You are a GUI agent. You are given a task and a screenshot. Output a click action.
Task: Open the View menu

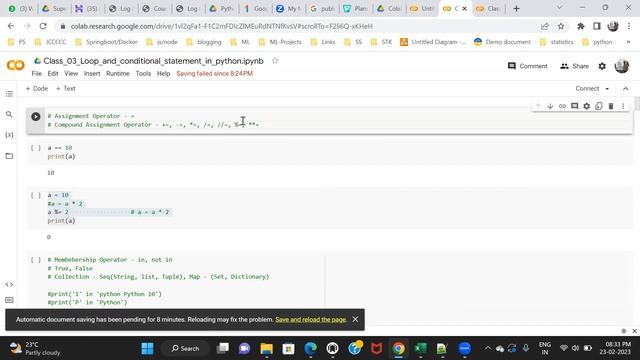tap(71, 73)
